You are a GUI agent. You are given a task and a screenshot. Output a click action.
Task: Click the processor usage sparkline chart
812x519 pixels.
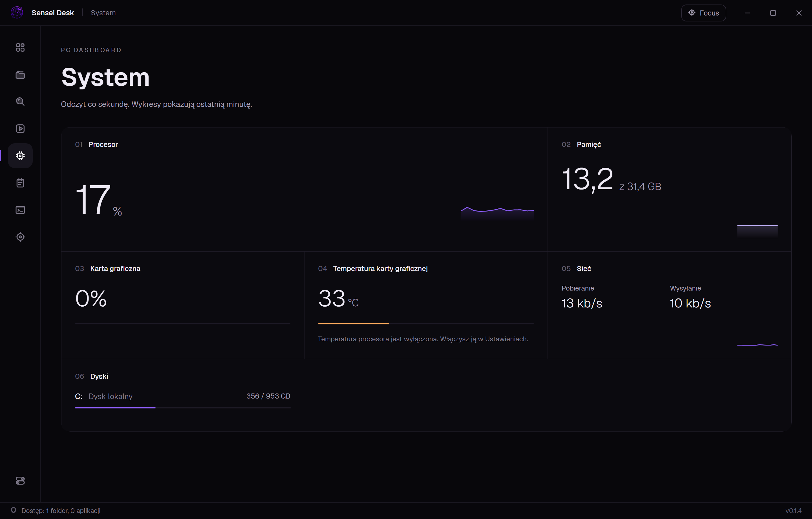(x=497, y=214)
